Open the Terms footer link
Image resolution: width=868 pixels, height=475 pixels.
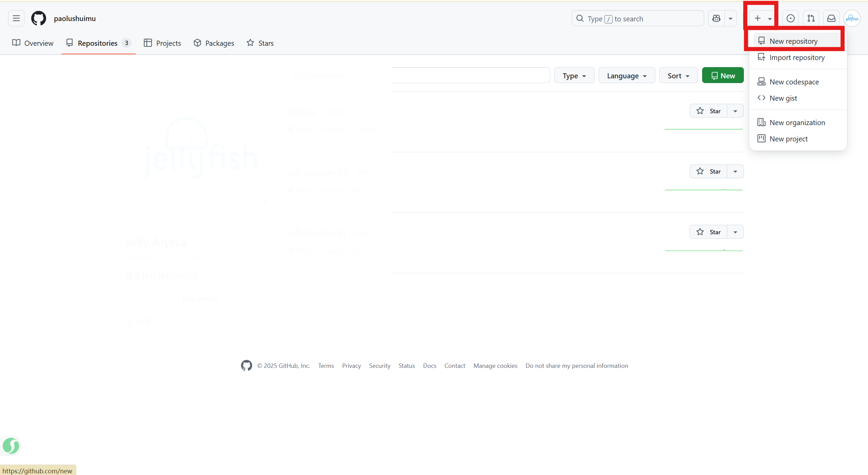click(326, 366)
